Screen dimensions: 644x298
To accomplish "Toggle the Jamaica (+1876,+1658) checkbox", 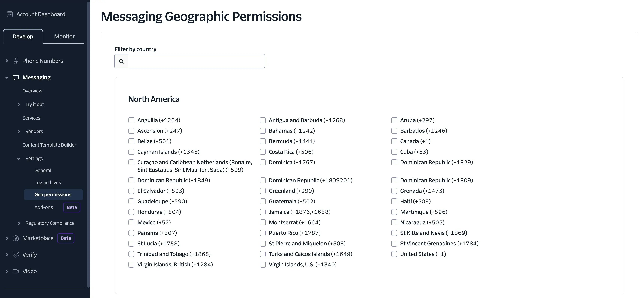I will [x=263, y=212].
